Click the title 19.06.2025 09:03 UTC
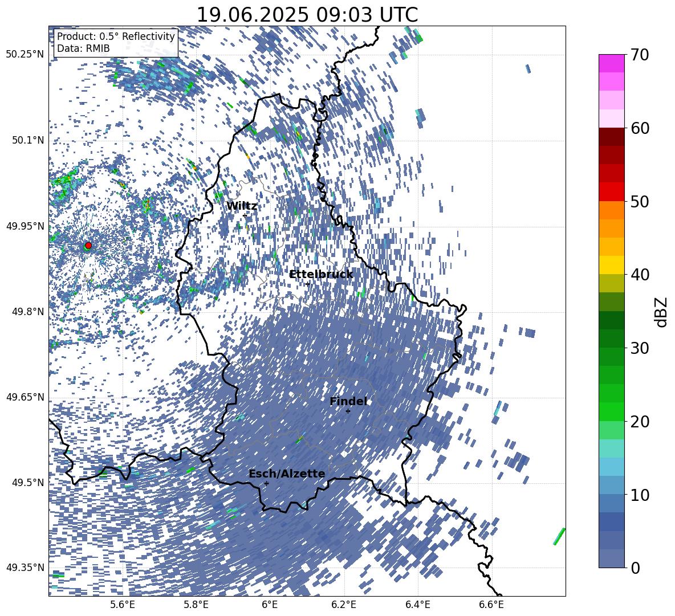675x616 pixels. (307, 15)
